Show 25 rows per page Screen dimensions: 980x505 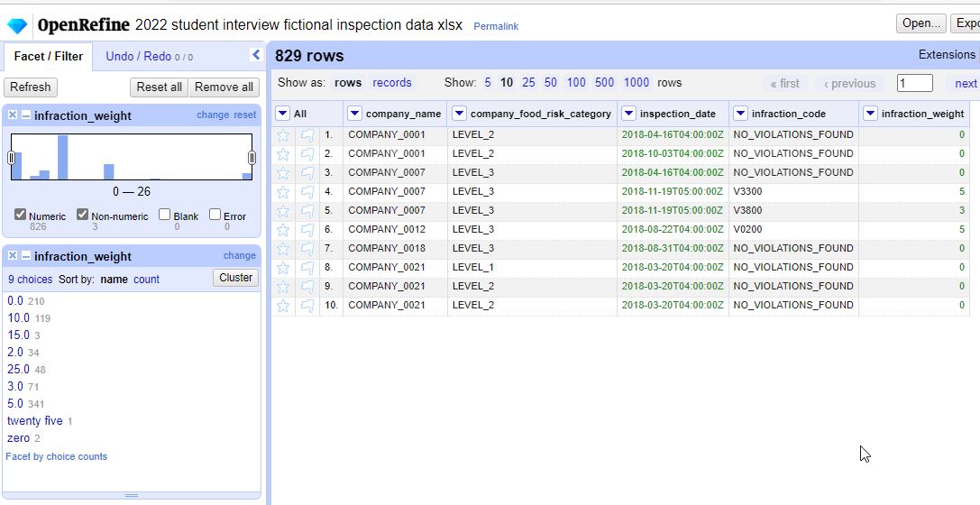tap(528, 82)
